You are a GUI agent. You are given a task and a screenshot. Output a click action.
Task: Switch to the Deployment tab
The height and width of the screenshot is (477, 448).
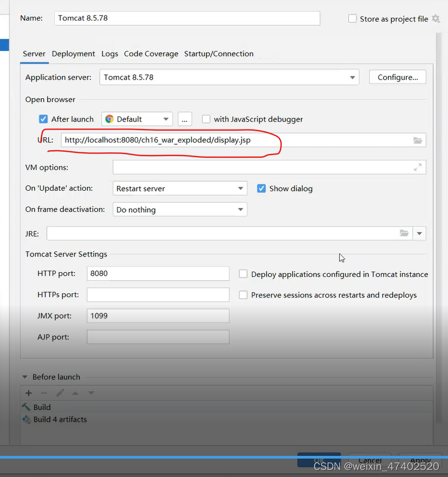74,54
